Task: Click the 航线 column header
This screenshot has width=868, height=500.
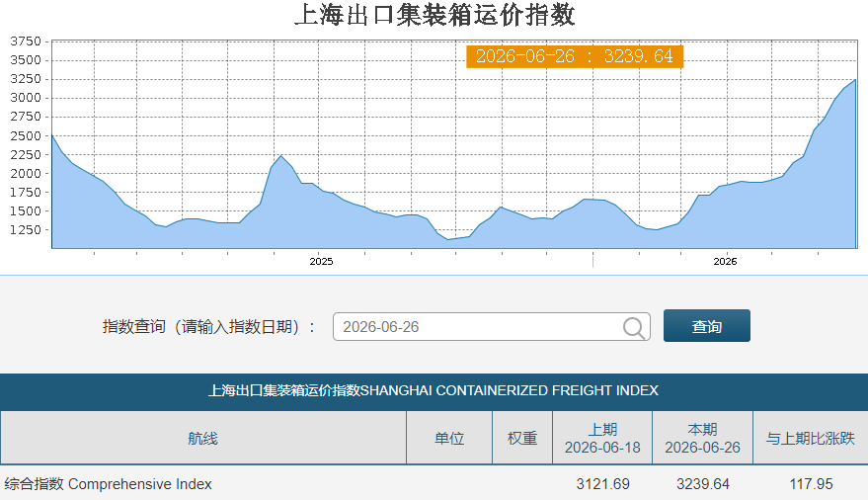Action: pyautogui.click(x=203, y=438)
